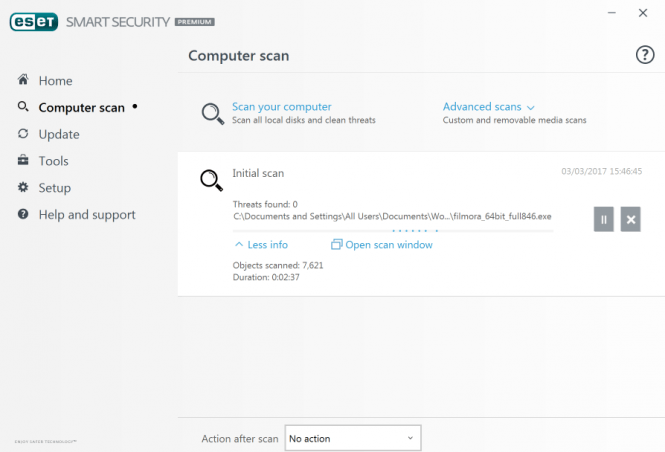
Task: Pause the running Initial scan
Action: (x=604, y=219)
